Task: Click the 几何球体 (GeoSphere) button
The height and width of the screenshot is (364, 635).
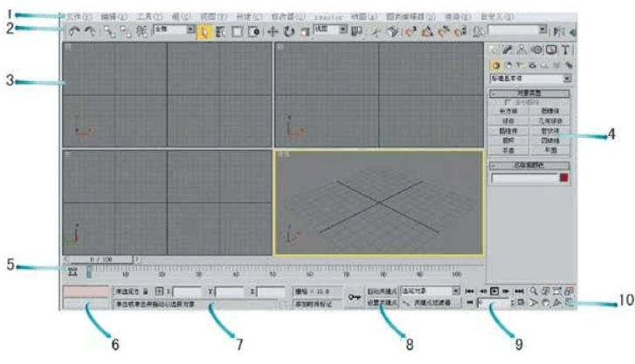Action: click(550, 121)
